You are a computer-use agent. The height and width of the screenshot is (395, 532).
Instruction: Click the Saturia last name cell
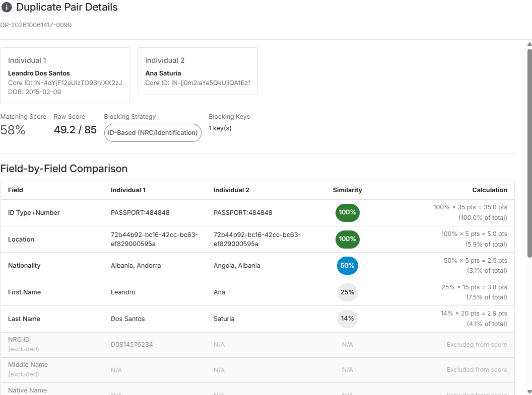[x=224, y=319]
